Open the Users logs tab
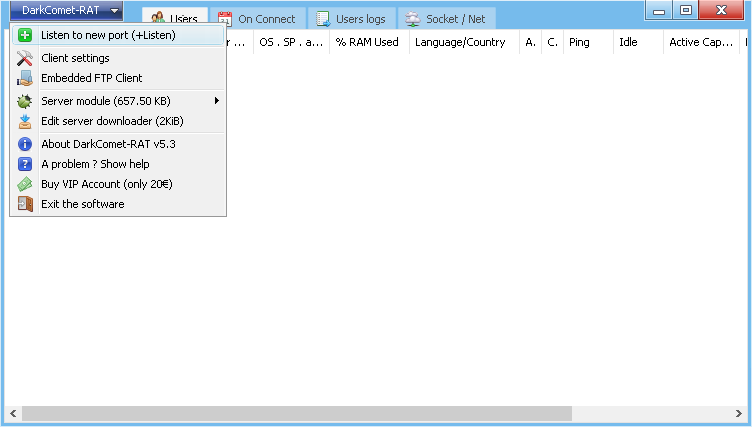 pos(350,19)
